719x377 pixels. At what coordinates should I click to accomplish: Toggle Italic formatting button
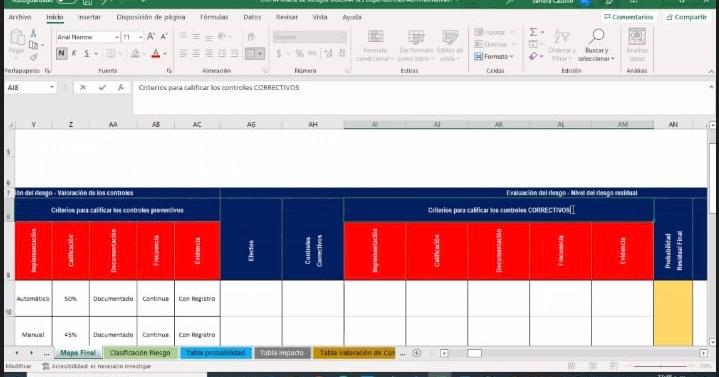[x=74, y=54]
